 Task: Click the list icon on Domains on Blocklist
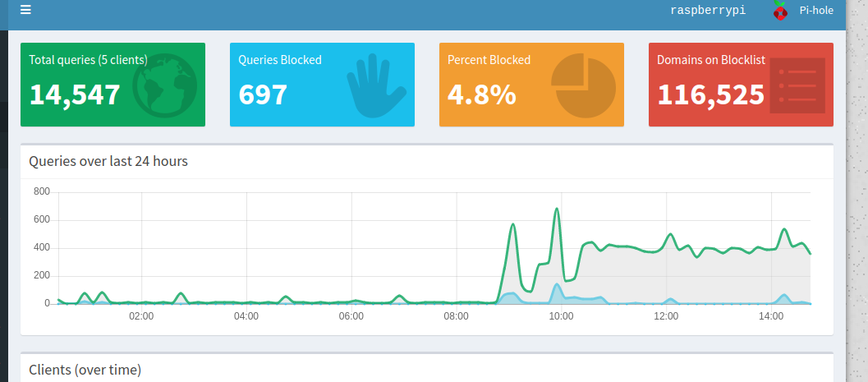797,85
